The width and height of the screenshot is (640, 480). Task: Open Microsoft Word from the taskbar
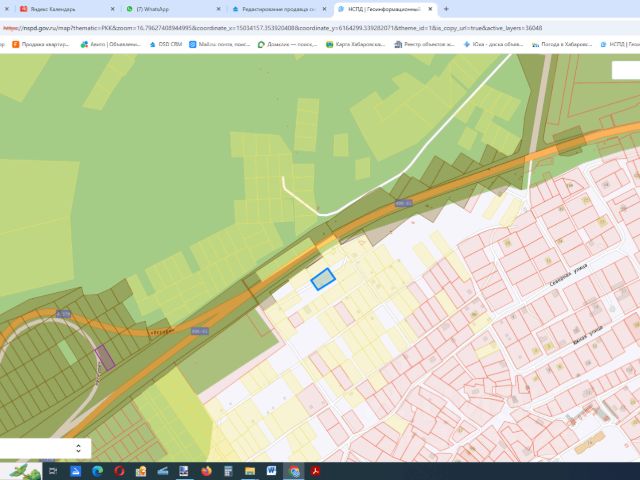(x=271, y=471)
